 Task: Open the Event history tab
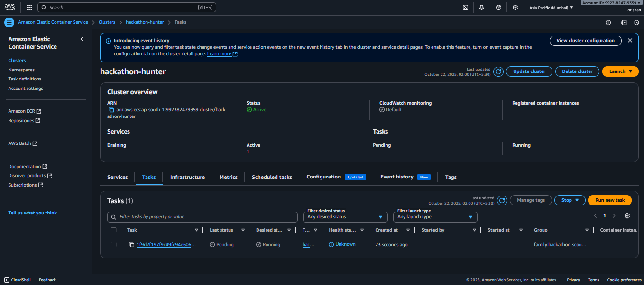(397, 177)
